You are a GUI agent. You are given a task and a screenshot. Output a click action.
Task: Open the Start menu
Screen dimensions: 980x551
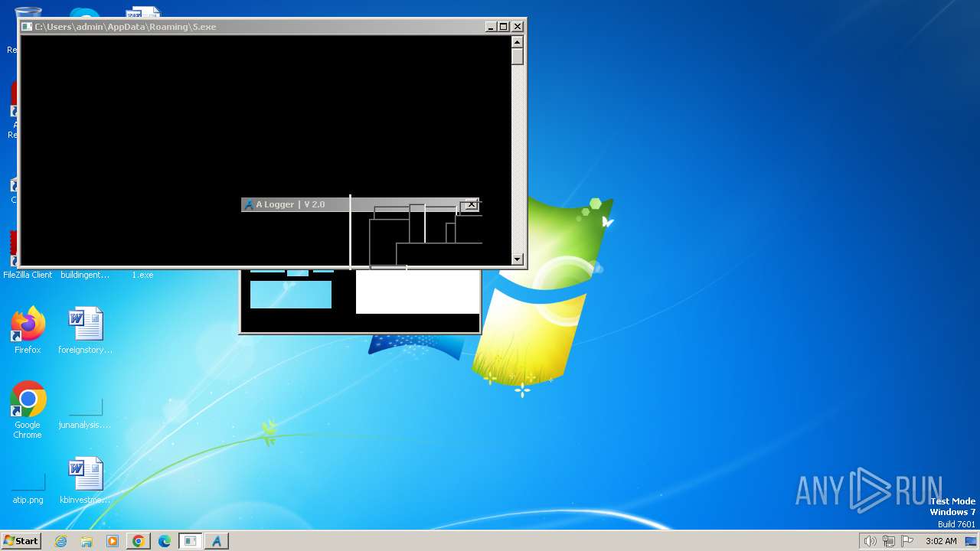pos(21,541)
